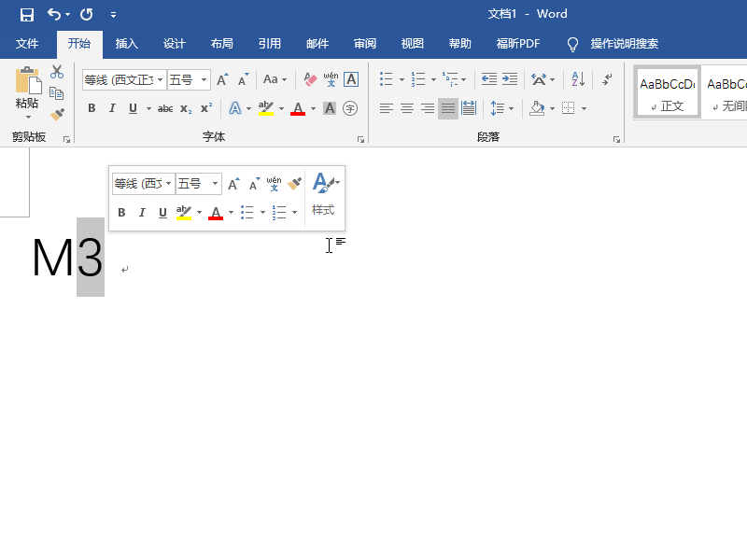This screenshot has height=560, width=747.
Task: Increase font size in the ribbon
Action: [222, 79]
